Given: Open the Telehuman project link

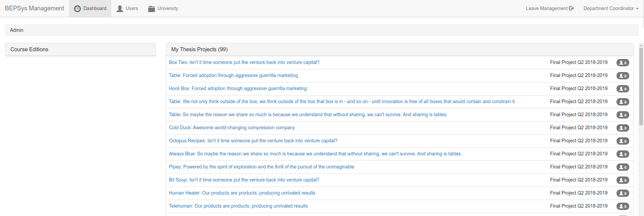Looking at the screenshot, I should [x=238, y=206].
